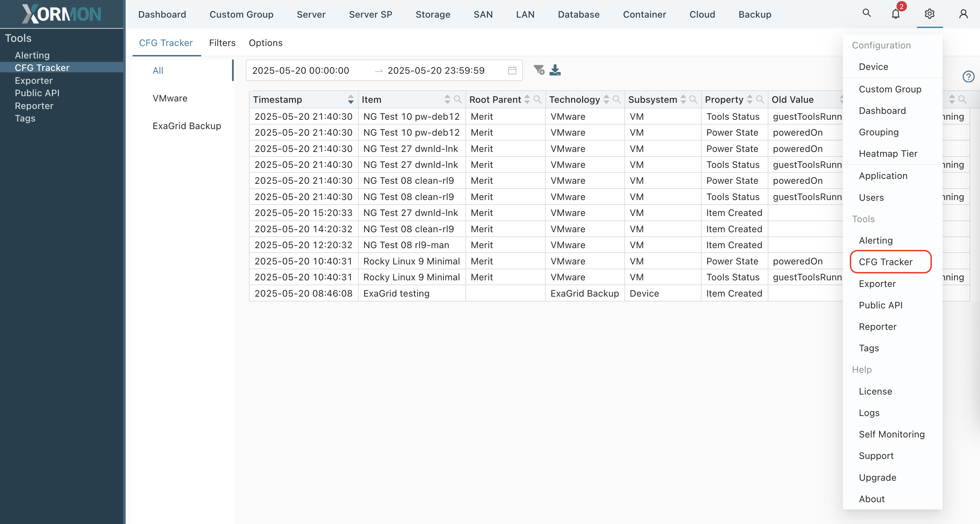This screenshot has width=980, height=524.
Task: Open Server SP in top navigation
Action: click(x=371, y=15)
